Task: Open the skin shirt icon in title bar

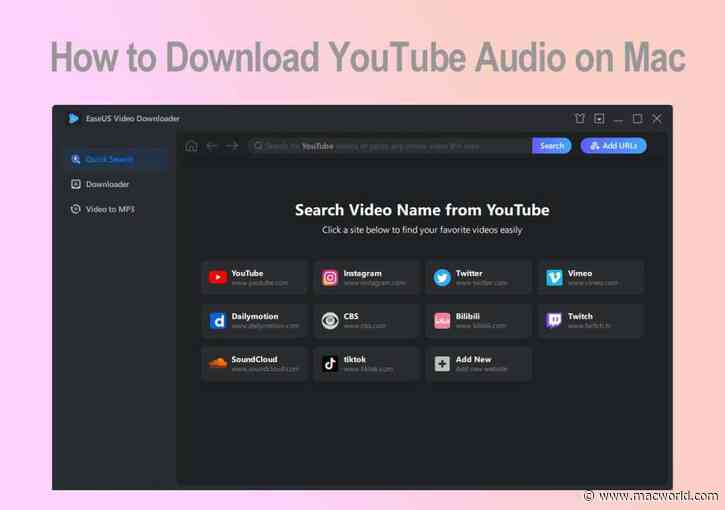Action: pyautogui.click(x=580, y=119)
